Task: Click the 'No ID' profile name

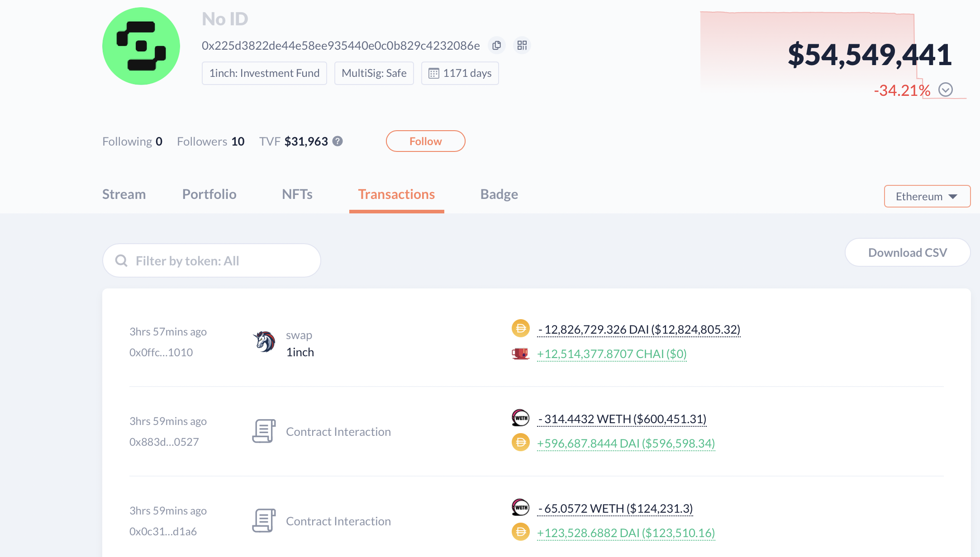Action: point(225,19)
